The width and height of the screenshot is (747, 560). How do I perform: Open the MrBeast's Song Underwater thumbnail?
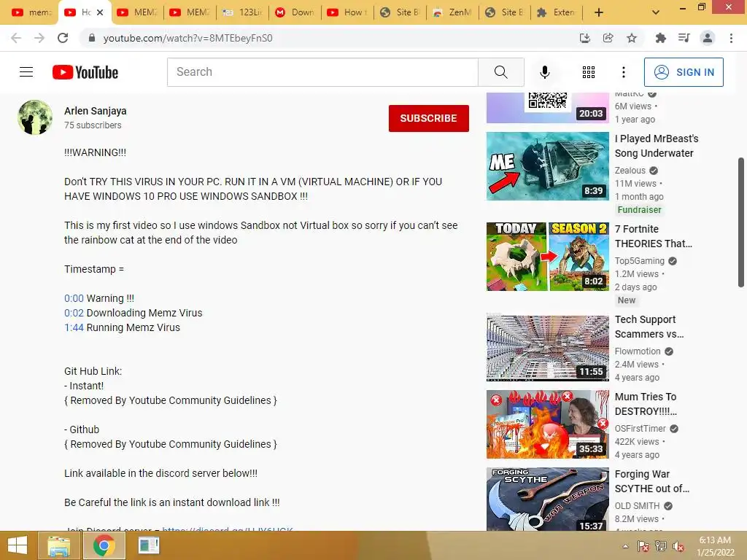pyautogui.click(x=547, y=166)
